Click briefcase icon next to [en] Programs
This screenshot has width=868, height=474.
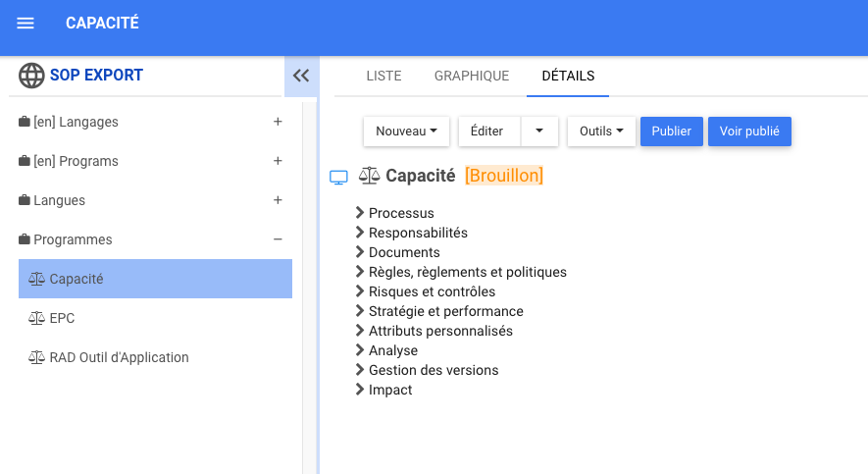(x=25, y=161)
